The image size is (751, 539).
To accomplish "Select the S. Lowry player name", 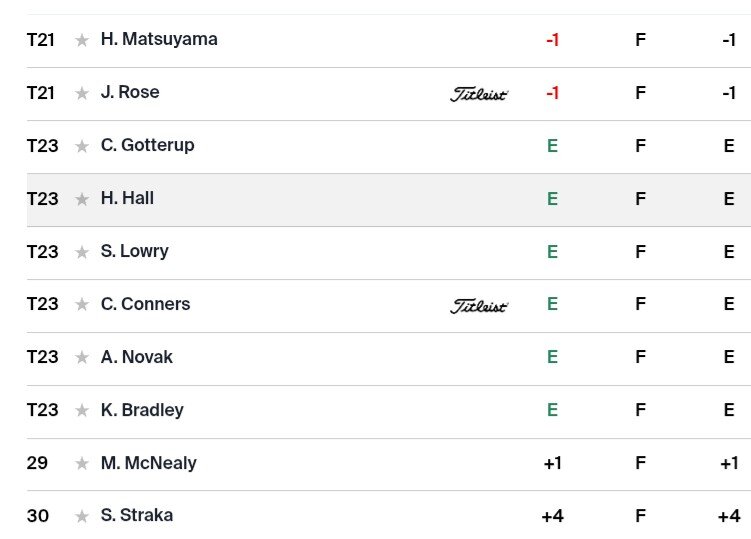I will point(135,251).
